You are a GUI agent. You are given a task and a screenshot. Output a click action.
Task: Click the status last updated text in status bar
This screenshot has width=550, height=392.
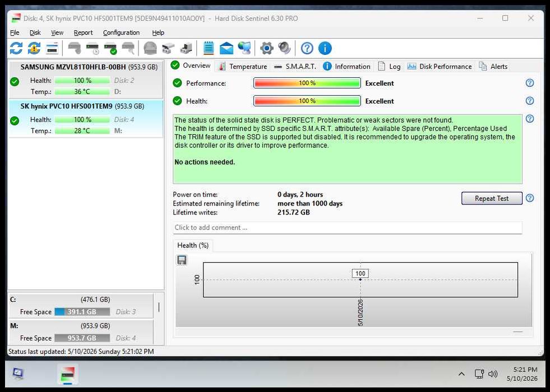pos(81,351)
